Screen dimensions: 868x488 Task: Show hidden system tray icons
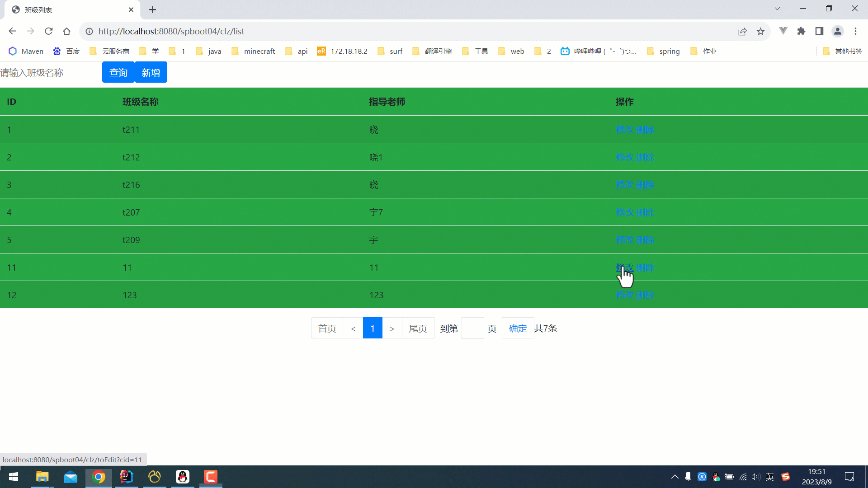click(675, 477)
